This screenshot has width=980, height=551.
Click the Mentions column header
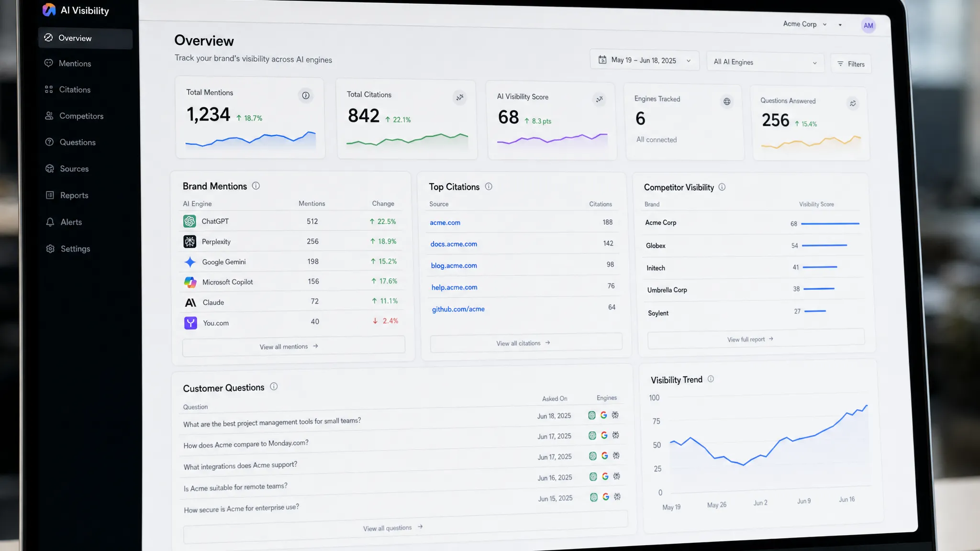pos(312,204)
